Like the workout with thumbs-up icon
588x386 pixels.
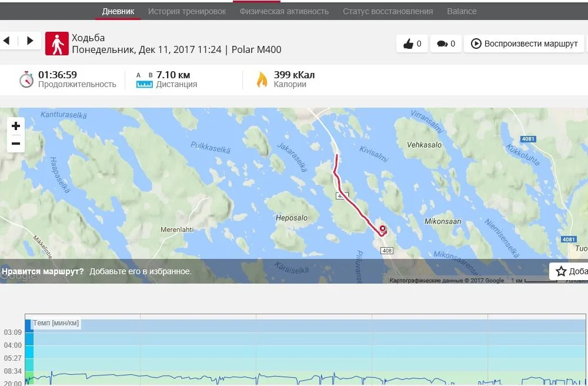(412, 44)
